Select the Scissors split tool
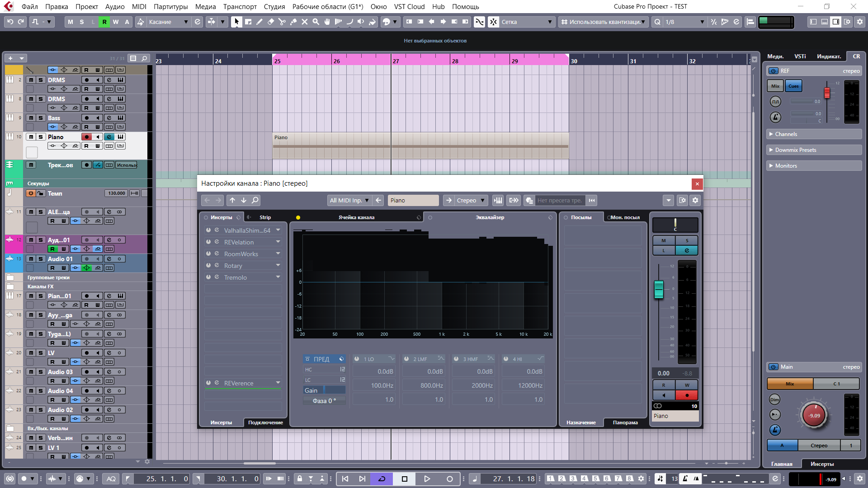 [282, 22]
